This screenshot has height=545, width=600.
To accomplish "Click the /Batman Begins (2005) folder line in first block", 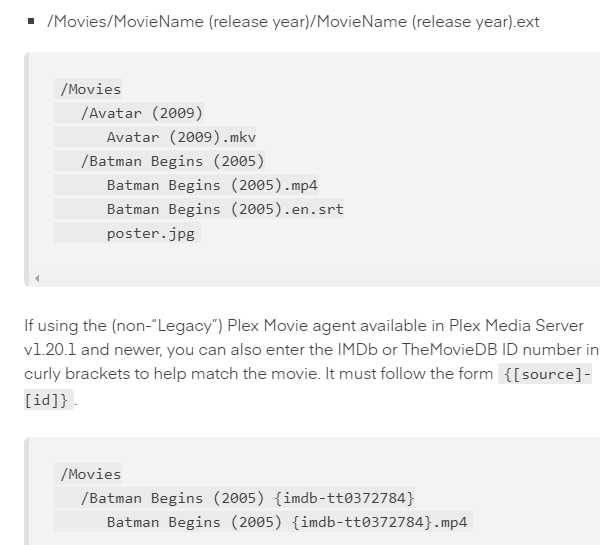I will pyautogui.click(x=172, y=161).
